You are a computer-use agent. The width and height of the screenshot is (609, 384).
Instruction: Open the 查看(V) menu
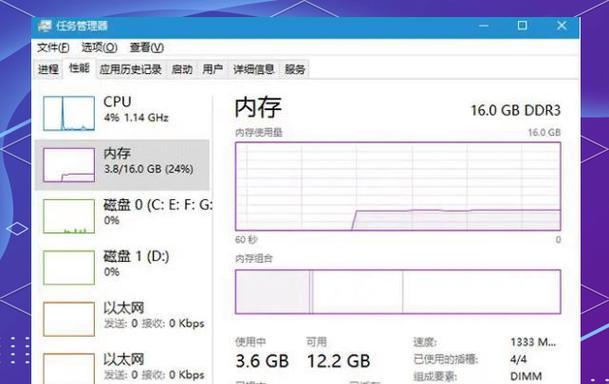click(x=146, y=47)
